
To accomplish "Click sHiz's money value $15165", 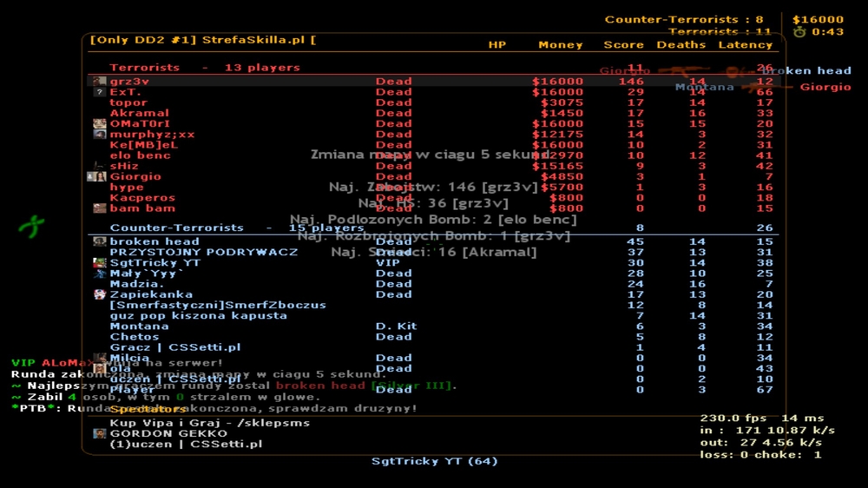I will pyautogui.click(x=557, y=166).
